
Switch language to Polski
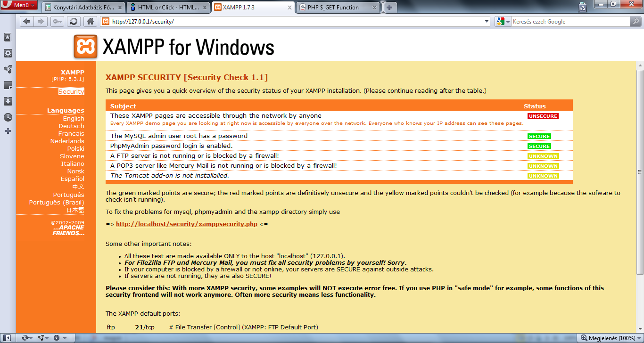coord(76,148)
